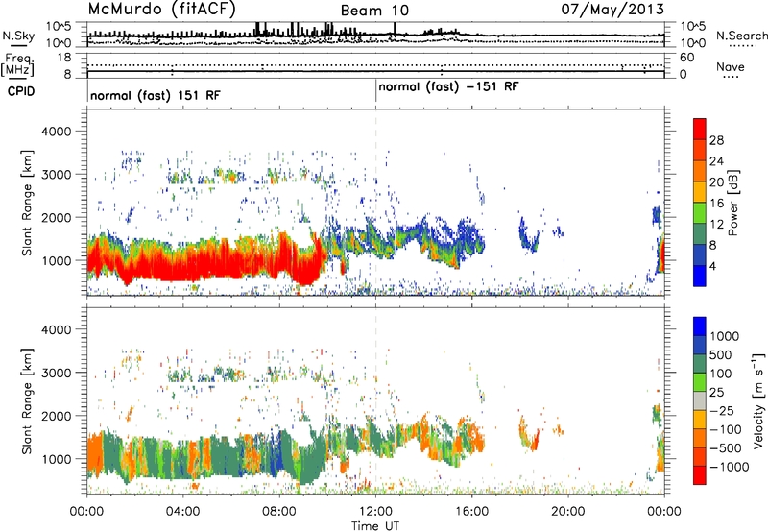This screenshot has width=768, height=532.
Task: Click the dark blue 1000 velocity colorbar segment
Action: (700, 326)
